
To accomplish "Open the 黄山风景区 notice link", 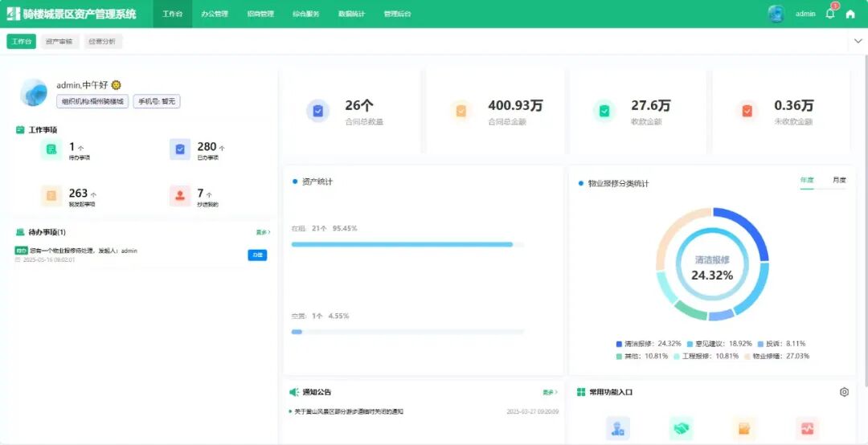I will (349, 411).
